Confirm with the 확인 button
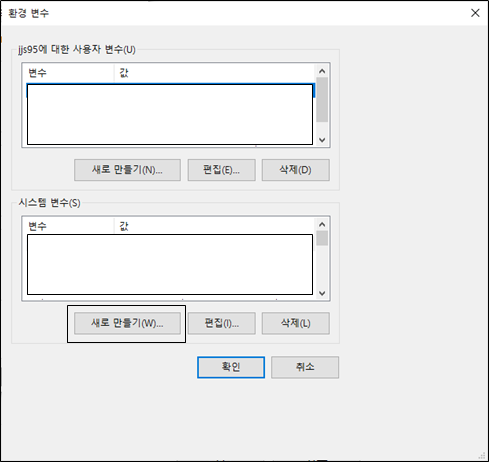This screenshot has height=462, width=489. (231, 367)
